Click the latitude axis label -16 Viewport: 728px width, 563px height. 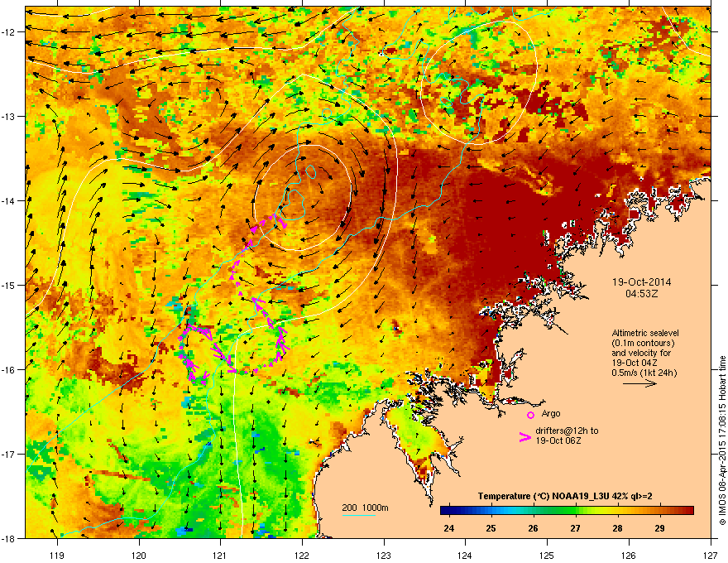coord(8,370)
